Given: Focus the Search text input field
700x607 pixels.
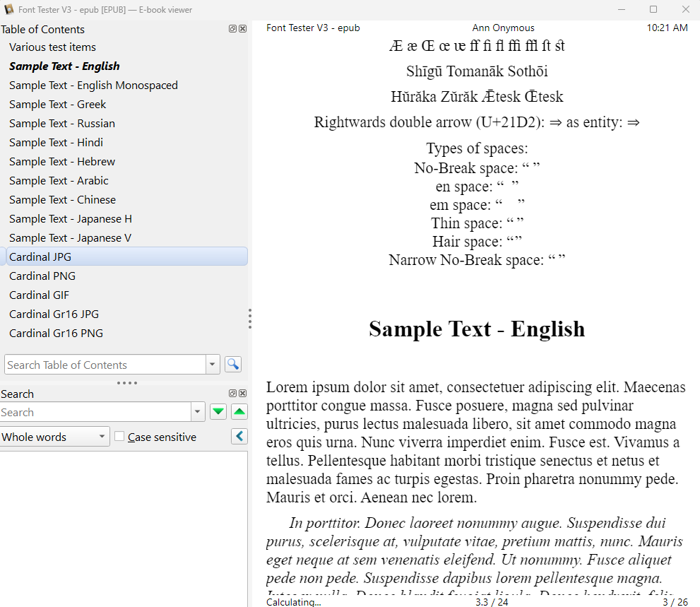Looking at the screenshot, I should point(95,412).
